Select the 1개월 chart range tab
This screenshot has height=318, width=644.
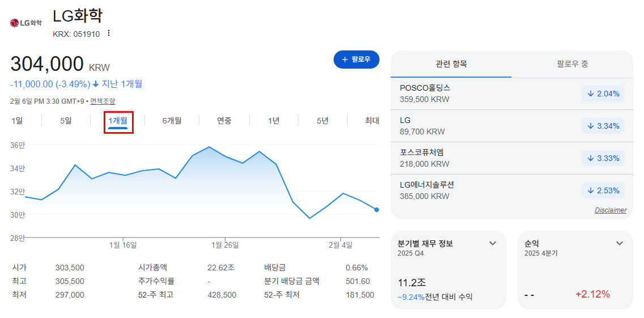(x=118, y=122)
